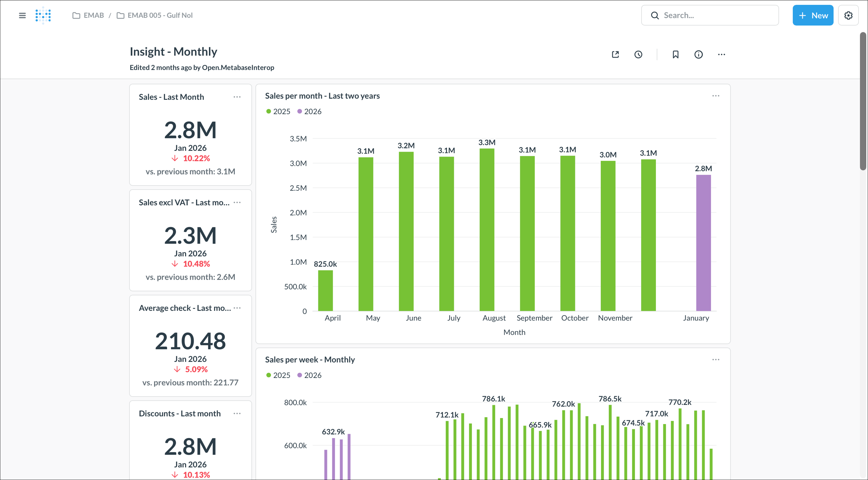Click the Metabase logo home icon

tap(43, 15)
